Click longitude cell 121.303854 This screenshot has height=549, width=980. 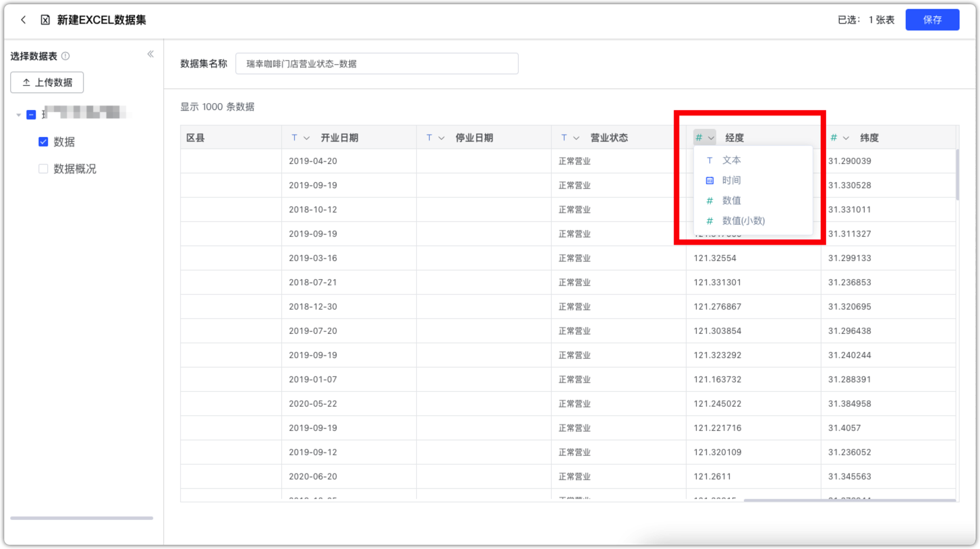point(753,331)
